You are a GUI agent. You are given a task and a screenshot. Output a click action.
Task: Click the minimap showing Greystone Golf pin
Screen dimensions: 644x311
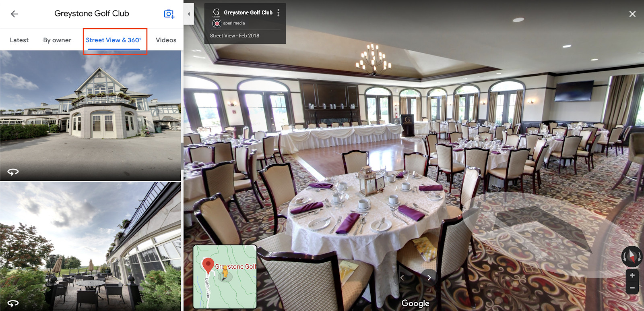[x=225, y=277]
